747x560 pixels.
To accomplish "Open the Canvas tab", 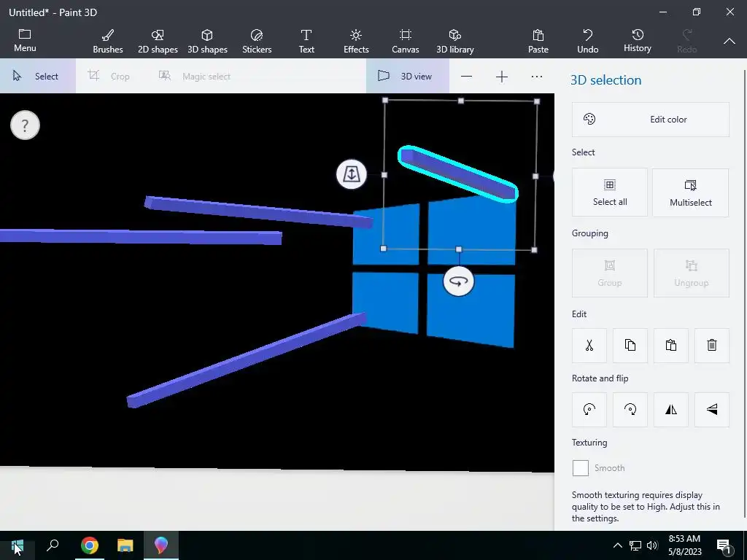I will point(406,41).
